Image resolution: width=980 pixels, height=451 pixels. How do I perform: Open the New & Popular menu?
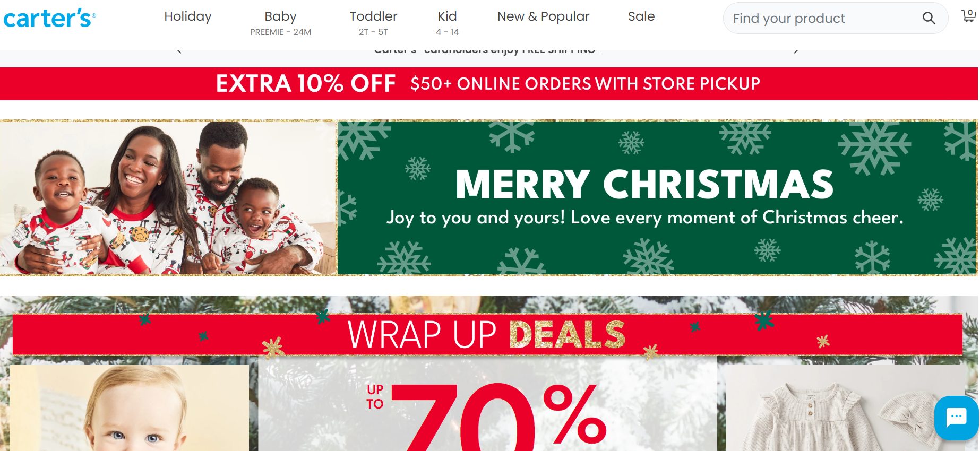pyautogui.click(x=543, y=16)
